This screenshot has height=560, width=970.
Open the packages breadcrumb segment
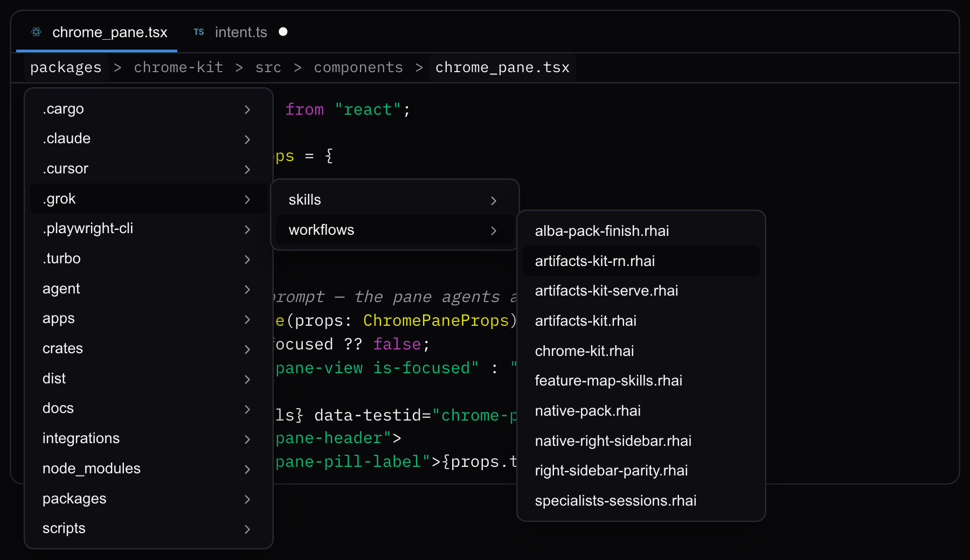pyautogui.click(x=66, y=67)
